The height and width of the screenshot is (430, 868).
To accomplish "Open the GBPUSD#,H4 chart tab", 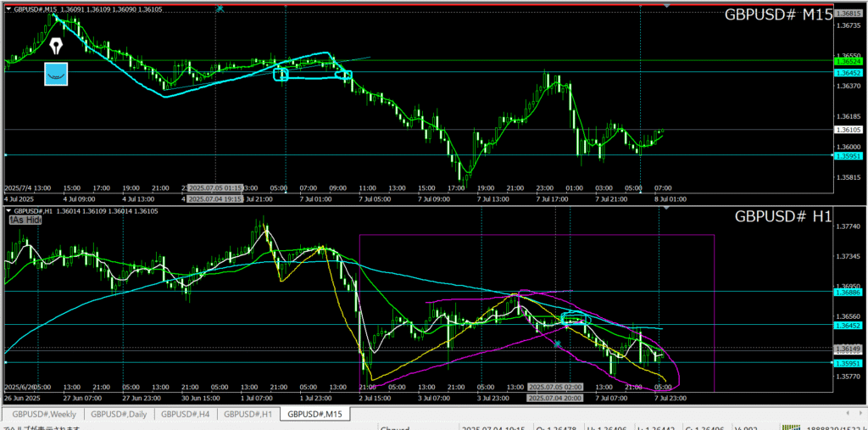I will [186, 415].
